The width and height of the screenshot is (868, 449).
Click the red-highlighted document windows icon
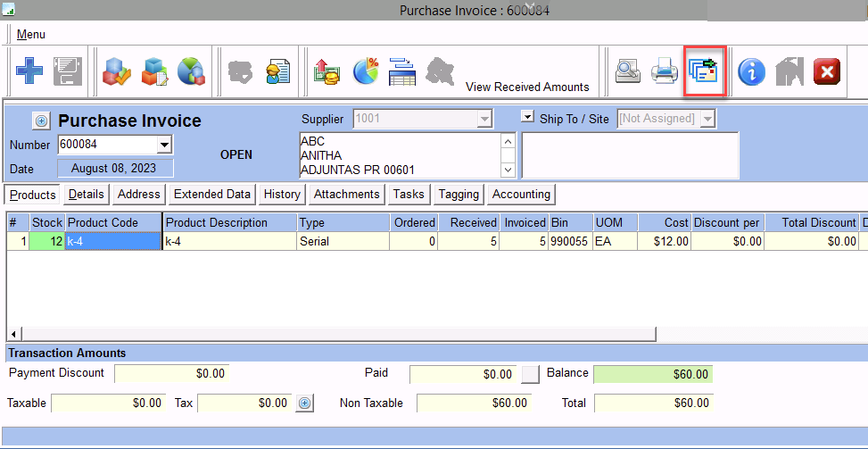pyautogui.click(x=704, y=71)
